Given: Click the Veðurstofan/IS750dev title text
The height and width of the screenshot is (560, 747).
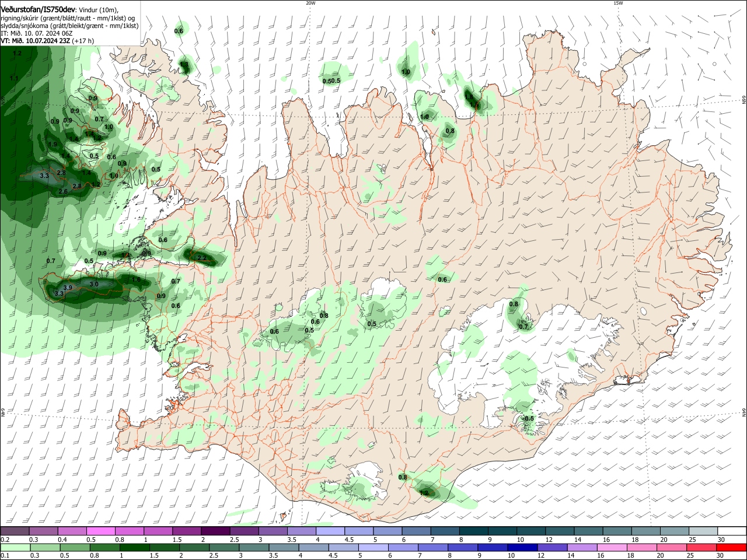Looking at the screenshot, I should [38, 9].
